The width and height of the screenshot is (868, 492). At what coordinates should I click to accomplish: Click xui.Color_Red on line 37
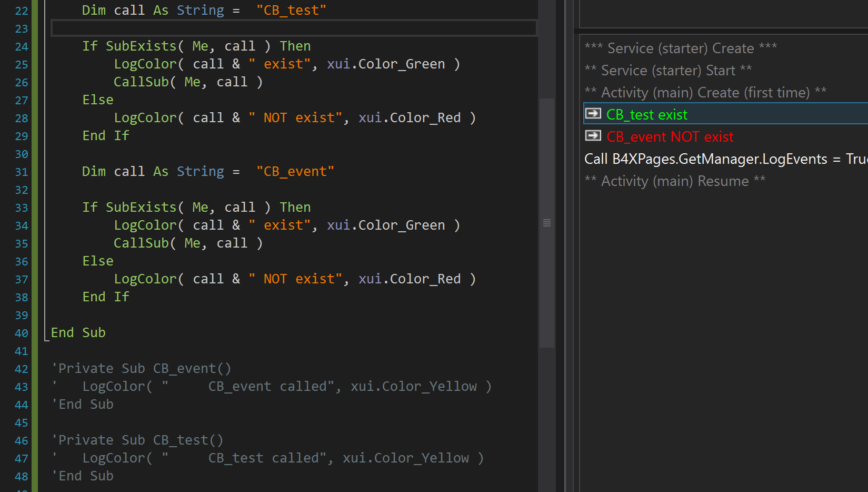click(x=410, y=279)
